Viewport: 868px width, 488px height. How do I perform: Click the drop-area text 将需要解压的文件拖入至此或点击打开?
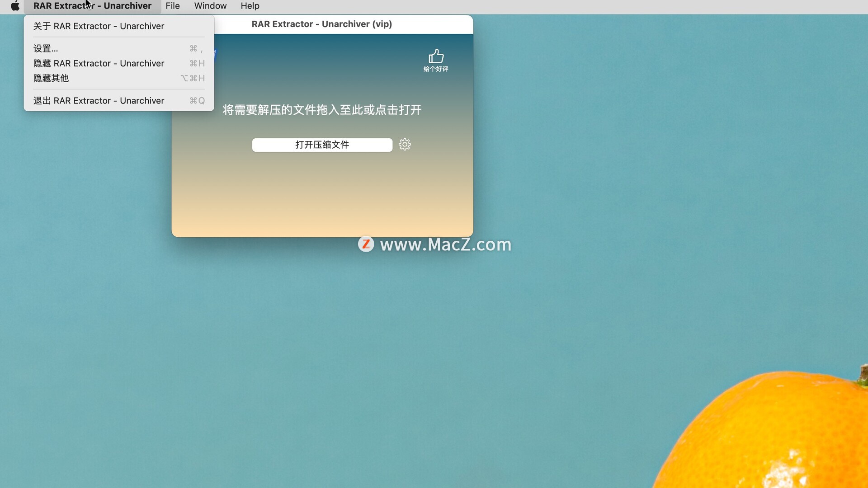(x=322, y=110)
